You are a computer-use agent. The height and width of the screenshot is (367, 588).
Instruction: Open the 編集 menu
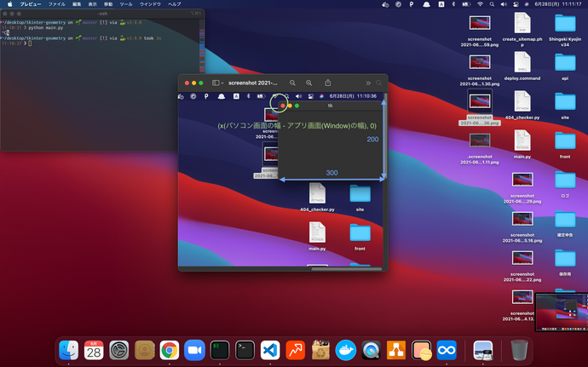pos(77,4)
